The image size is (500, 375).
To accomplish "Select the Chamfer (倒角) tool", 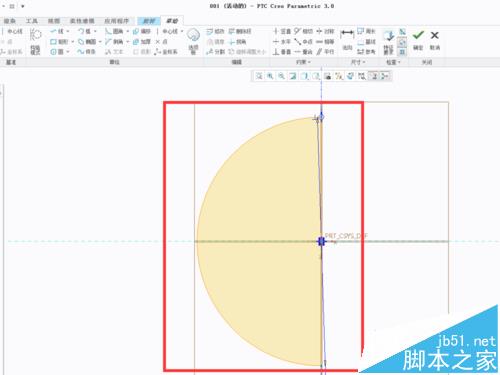I will pyautogui.click(x=114, y=42).
